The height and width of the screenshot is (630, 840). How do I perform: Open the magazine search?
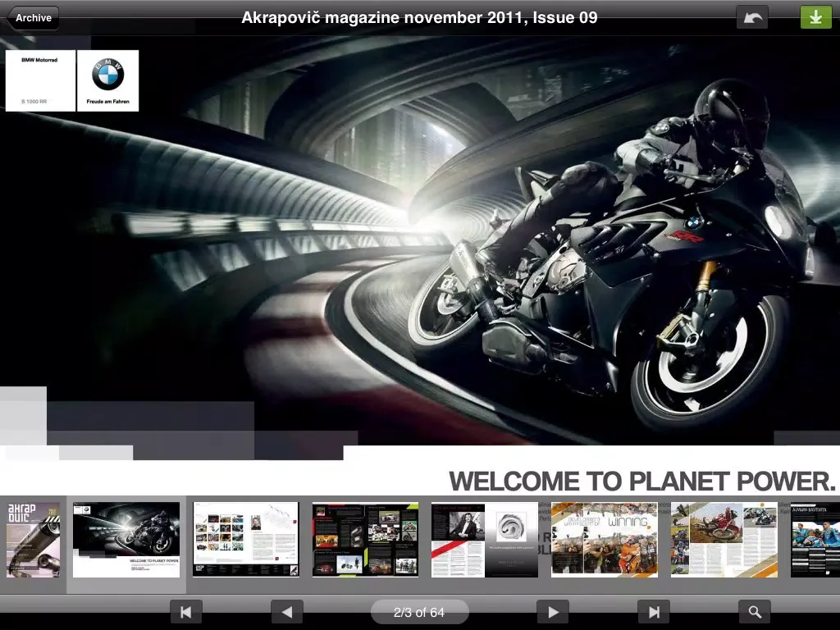click(x=755, y=612)
